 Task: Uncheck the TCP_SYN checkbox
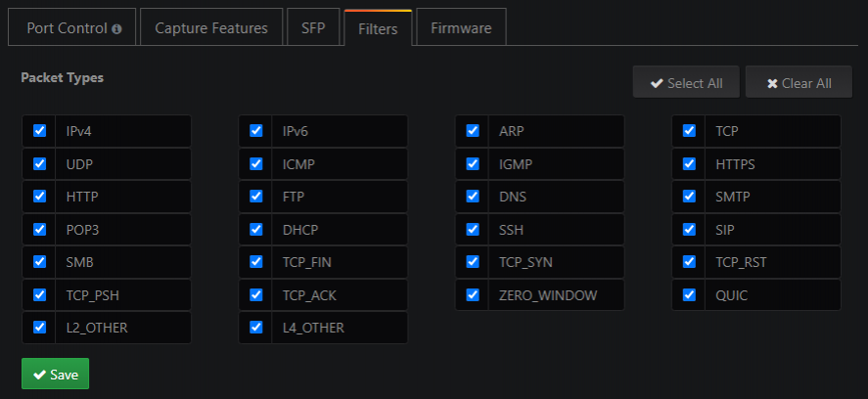[473, 261]
